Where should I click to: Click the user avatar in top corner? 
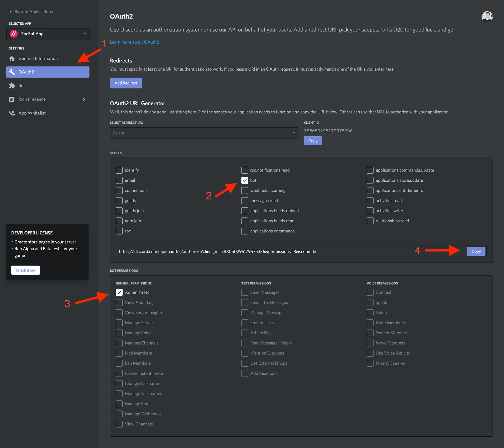pos(487,17)
